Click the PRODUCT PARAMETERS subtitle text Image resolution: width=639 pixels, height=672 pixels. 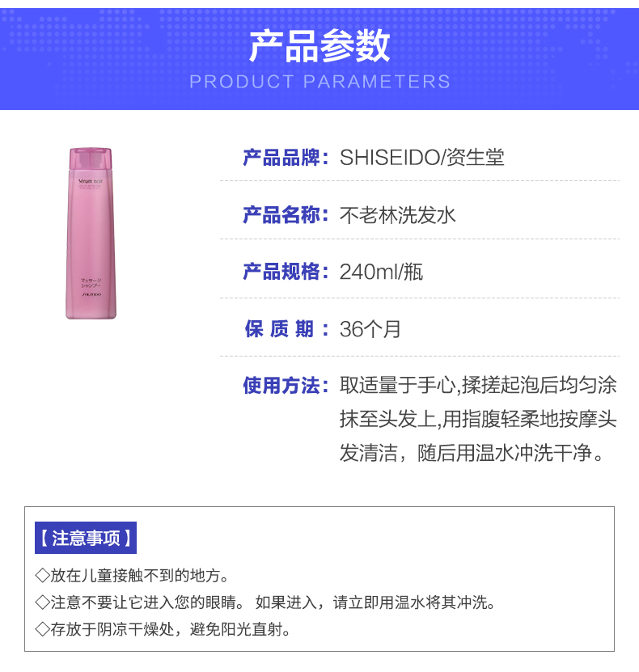(x=319, y=82)
